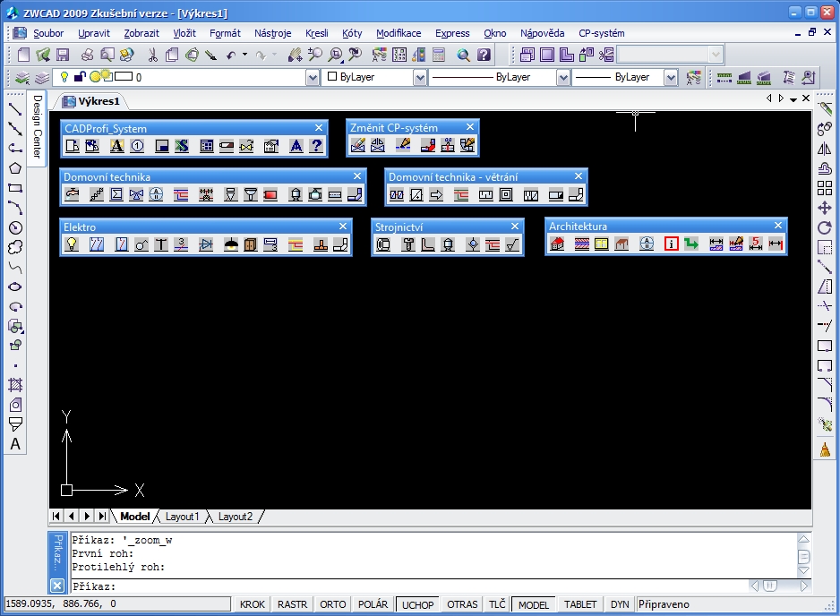Screen dimensions: 840x616
Task: Select the Ellipse draw tool
Action: (x=15, y=287)
